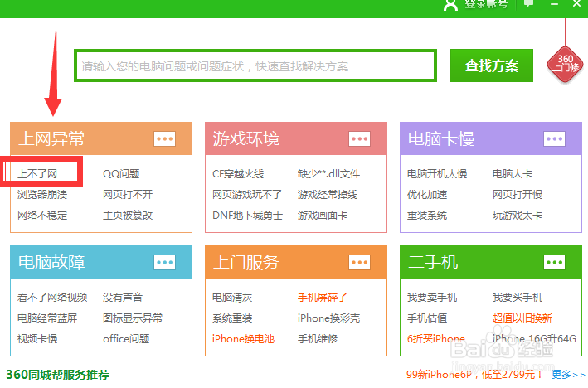Open the iPhone换电池 service
588x388 pixels.
243,338
